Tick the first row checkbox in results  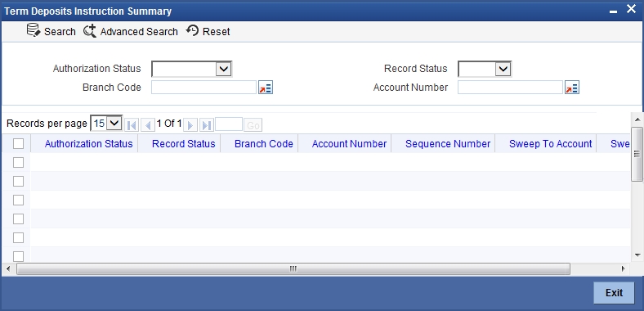[19, 163]
